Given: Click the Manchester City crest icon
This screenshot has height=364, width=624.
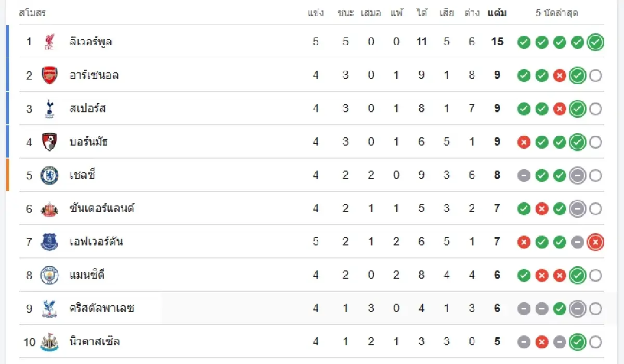Looking at the screenshot, I should coord(49,275).
